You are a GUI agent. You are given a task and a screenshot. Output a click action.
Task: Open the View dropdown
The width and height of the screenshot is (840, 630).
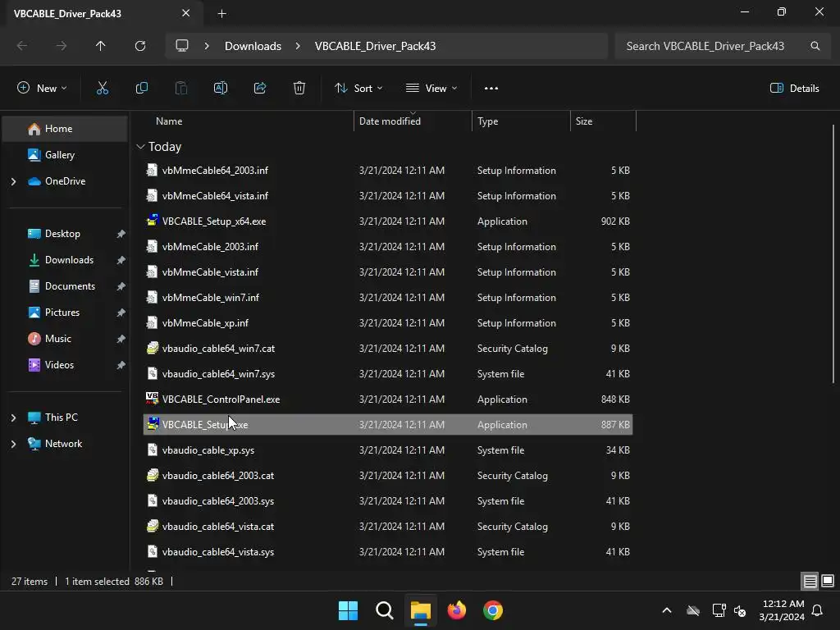tap(431, 89)
